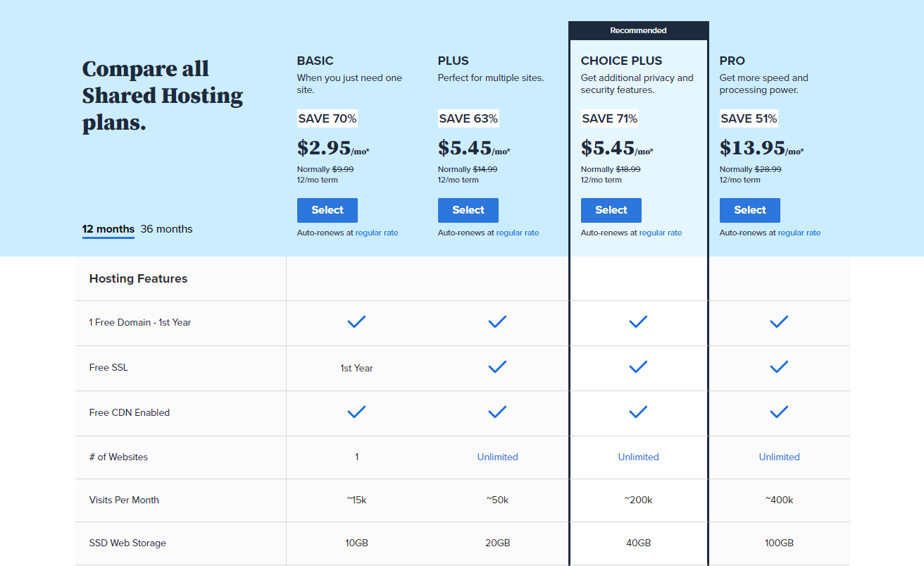
Task: Click Unlimited websites link in Plus column
Action: tap(497, 457)
